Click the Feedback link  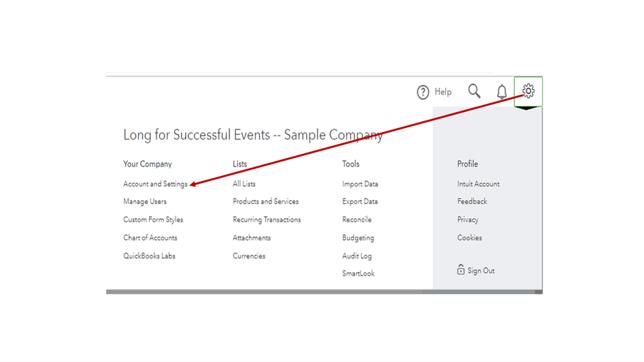[473, 202]
